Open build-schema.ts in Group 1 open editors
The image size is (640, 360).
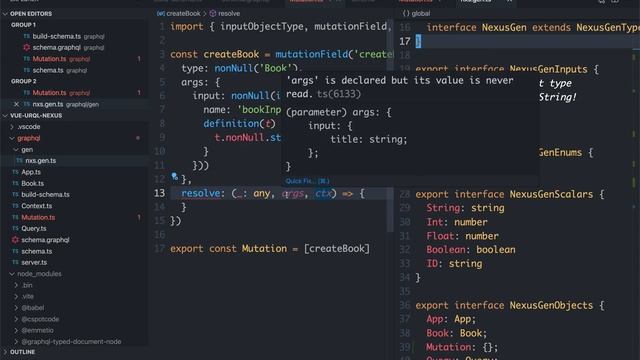point(57,36)
